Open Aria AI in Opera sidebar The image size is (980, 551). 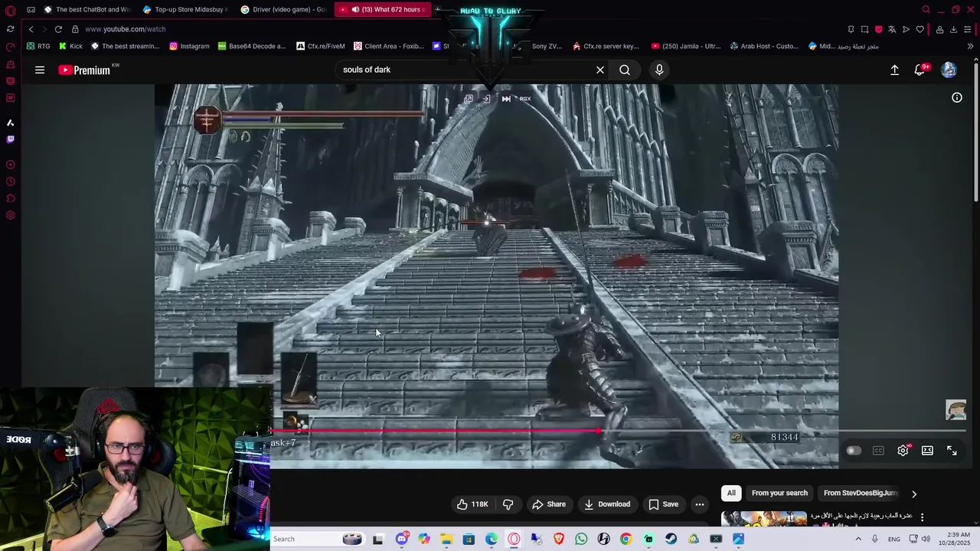coord(10,122)
